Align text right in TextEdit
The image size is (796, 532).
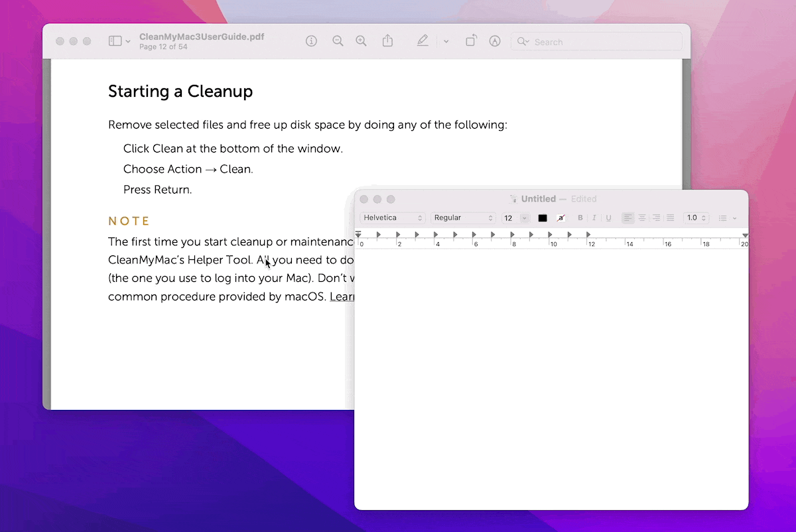(656, 218)
